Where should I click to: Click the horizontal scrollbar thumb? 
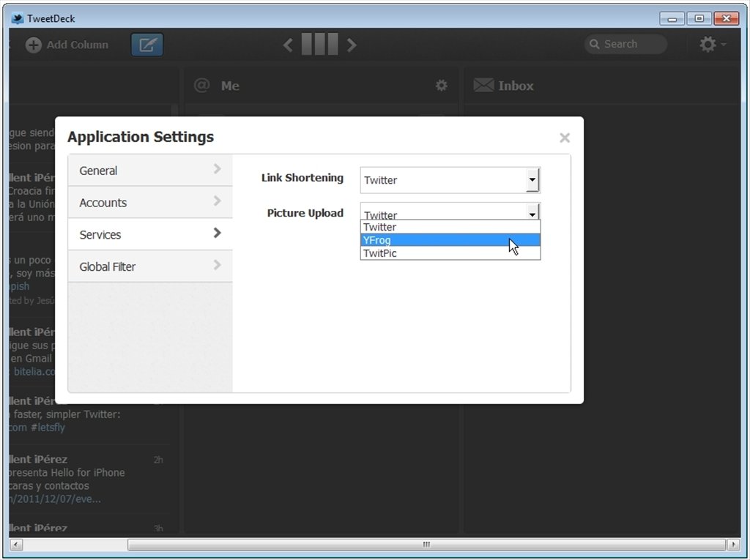(426, 545)
